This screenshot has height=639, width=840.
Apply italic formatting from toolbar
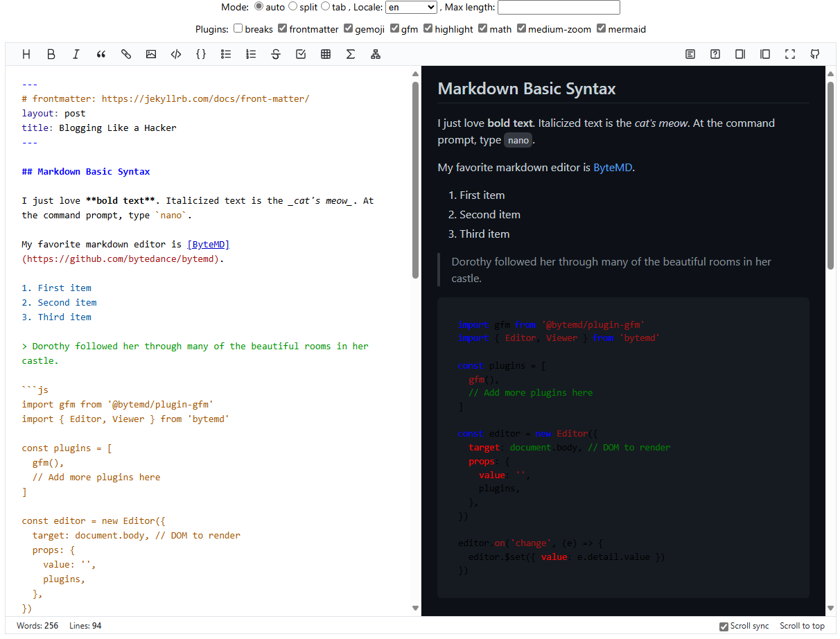tap(76, 54)
